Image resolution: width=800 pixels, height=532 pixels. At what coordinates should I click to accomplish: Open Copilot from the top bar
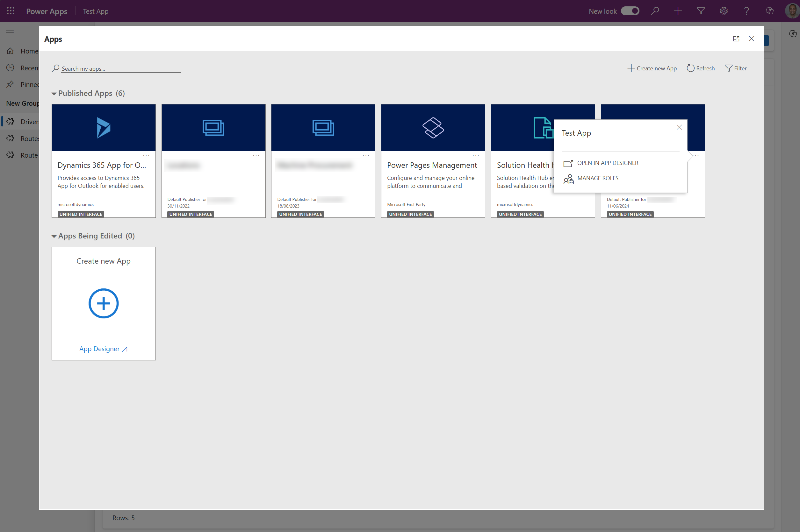(769, 11)
